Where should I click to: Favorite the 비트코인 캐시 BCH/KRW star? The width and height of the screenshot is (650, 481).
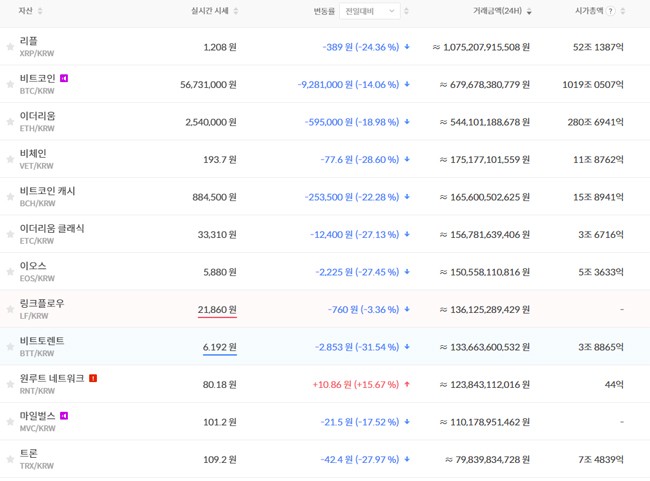coord(10,197)
